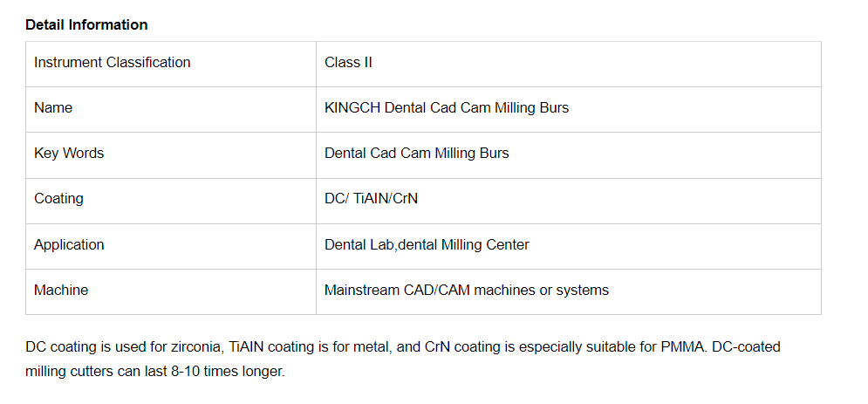Click the Application row label
The image size is (868, 404).
69,245
